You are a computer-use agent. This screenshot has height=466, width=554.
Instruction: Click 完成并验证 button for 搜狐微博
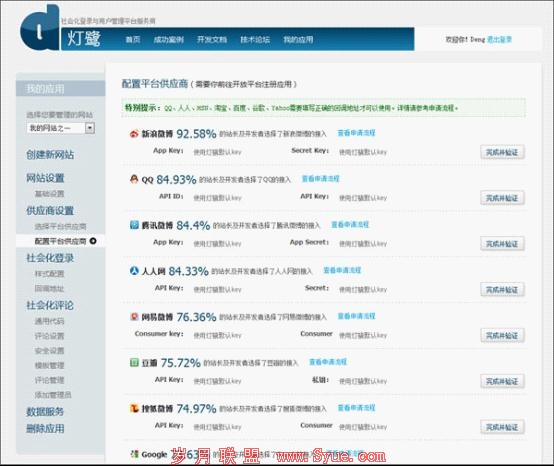tap(502, 427)
